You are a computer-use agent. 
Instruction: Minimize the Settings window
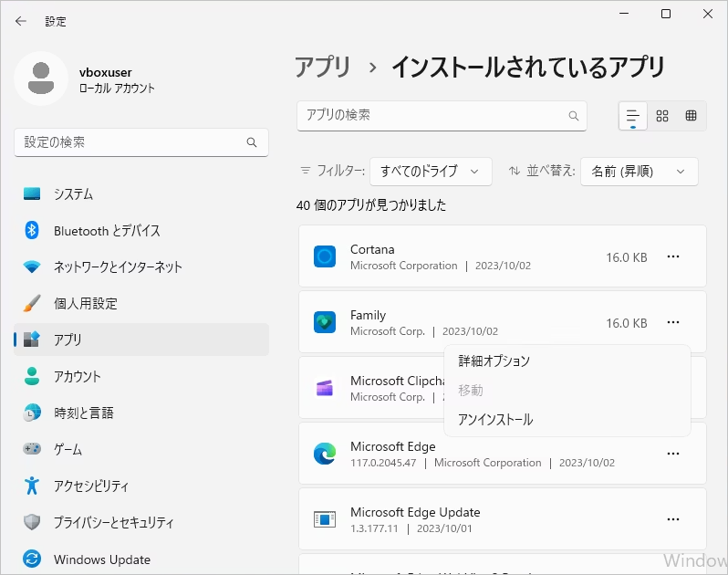tap(624, 14)
